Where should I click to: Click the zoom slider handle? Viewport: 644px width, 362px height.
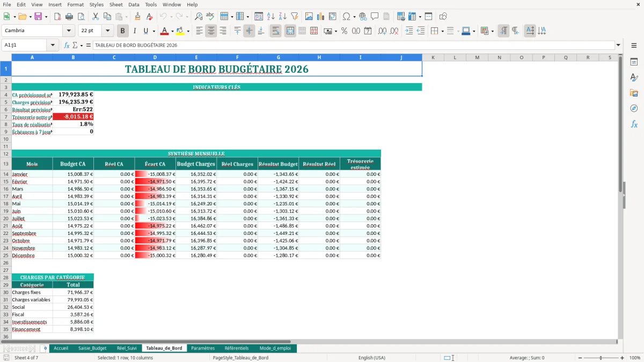[601, 358]
